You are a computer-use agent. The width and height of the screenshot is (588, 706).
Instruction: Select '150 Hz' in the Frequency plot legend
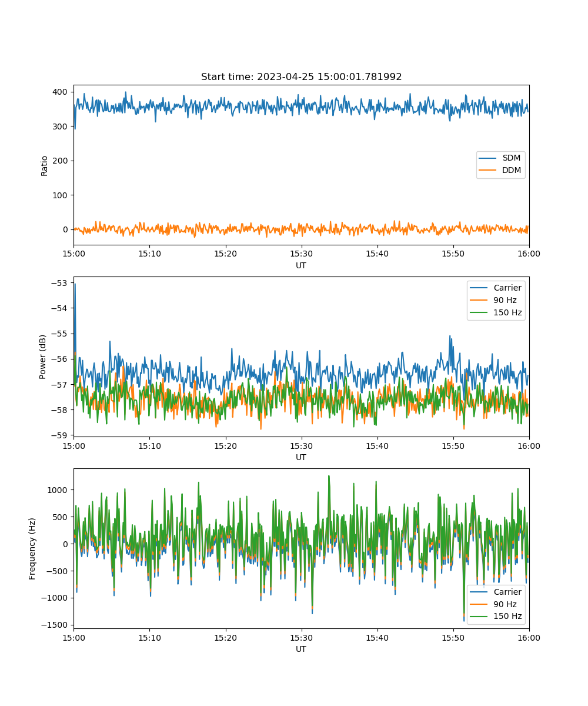[507, 617]
